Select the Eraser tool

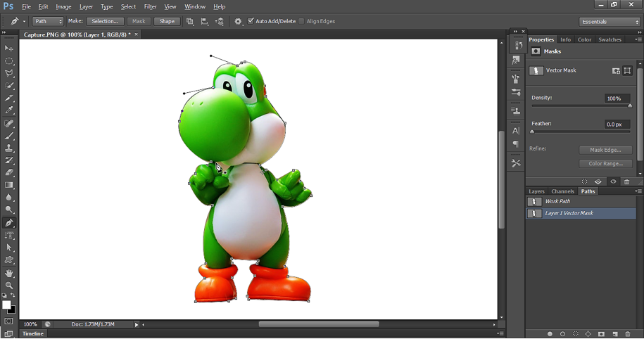pos(8,172)
